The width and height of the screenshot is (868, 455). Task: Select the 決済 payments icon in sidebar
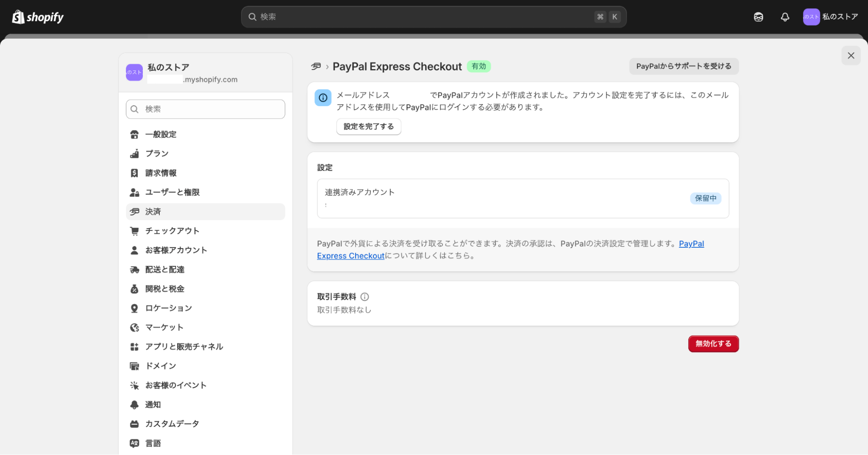click(135, 212)
